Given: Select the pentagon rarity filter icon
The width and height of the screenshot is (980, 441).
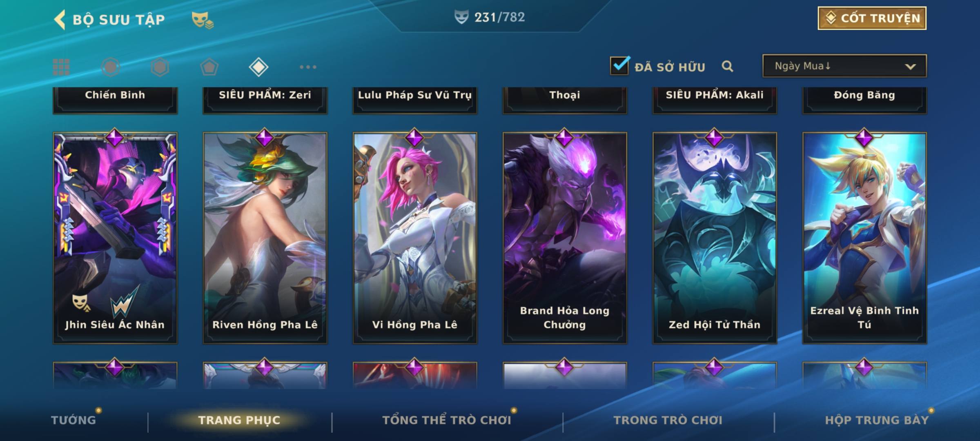Looking at the screenshot, I should point(209,67).
